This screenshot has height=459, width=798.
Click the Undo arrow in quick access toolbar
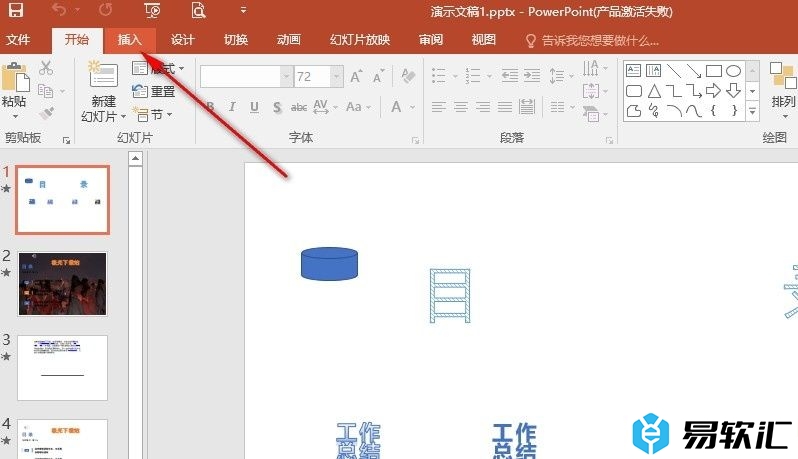click(59, 10)
